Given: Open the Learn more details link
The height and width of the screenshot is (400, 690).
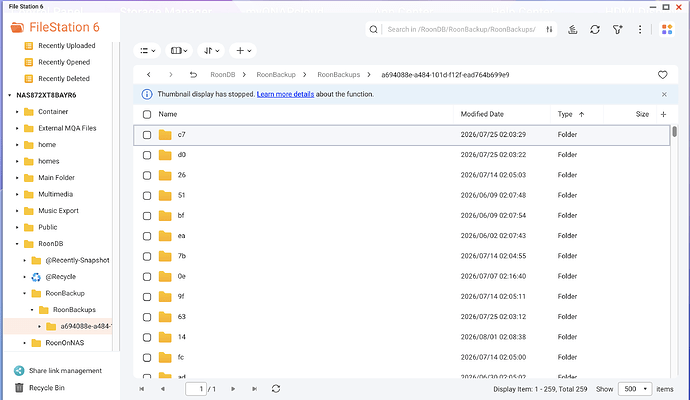Looking at the screenshot, I should click(285, 94).
